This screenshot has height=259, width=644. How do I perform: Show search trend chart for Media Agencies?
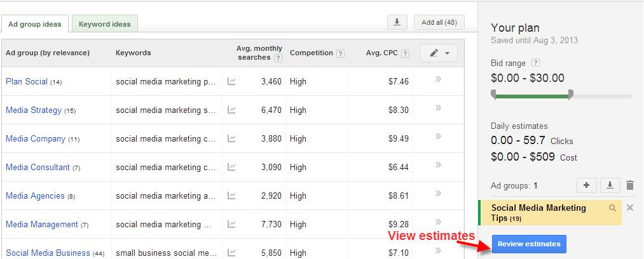click(231, 196)
